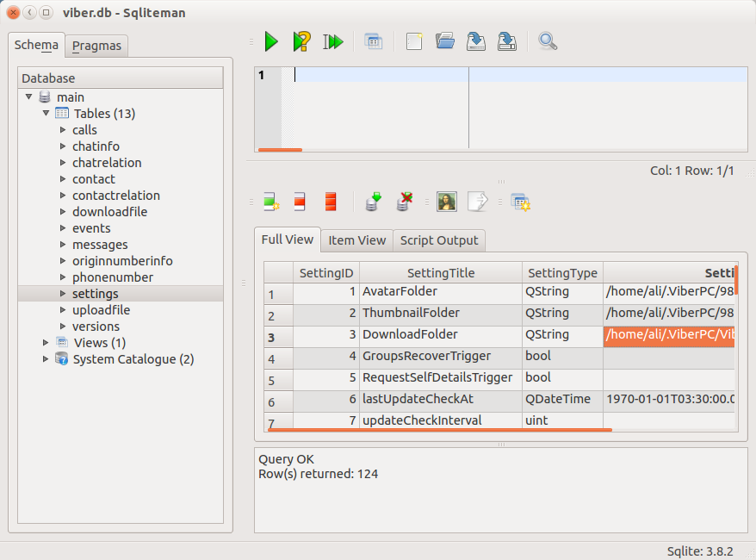Create a new blank SQL file
Image resolution: width=756 pixels, height=560 pixels.
(x=414, y=41)
